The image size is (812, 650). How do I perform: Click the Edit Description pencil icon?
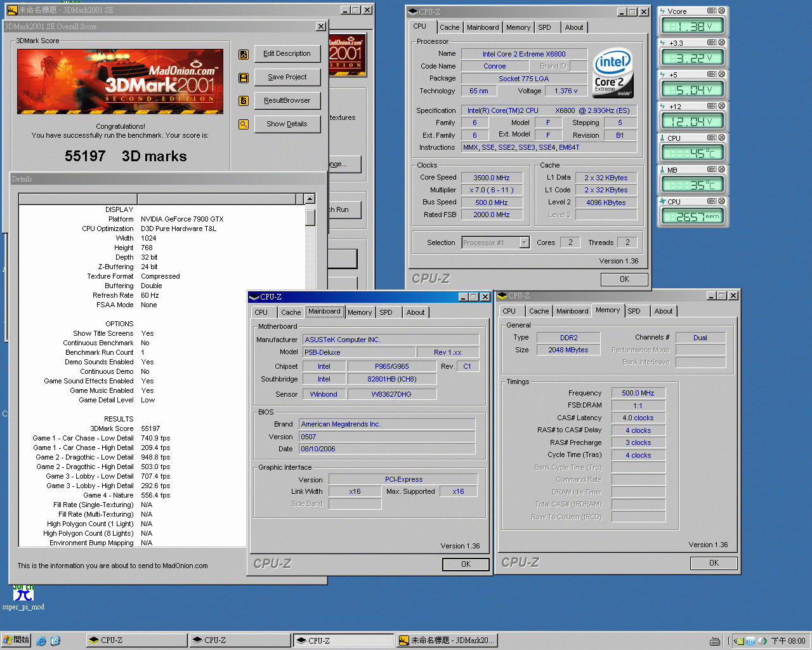pyautogui.click(x=244, y=55)
